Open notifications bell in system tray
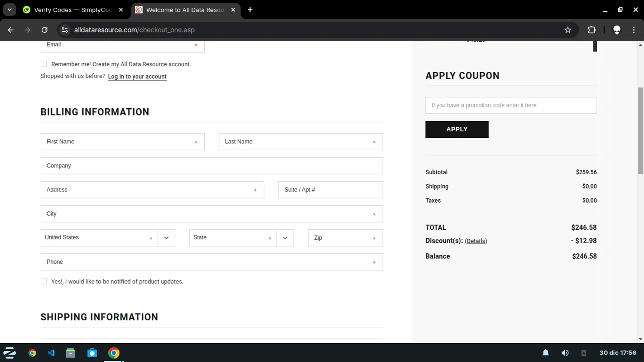The image size is (644, 362). (x=545, y=353)
